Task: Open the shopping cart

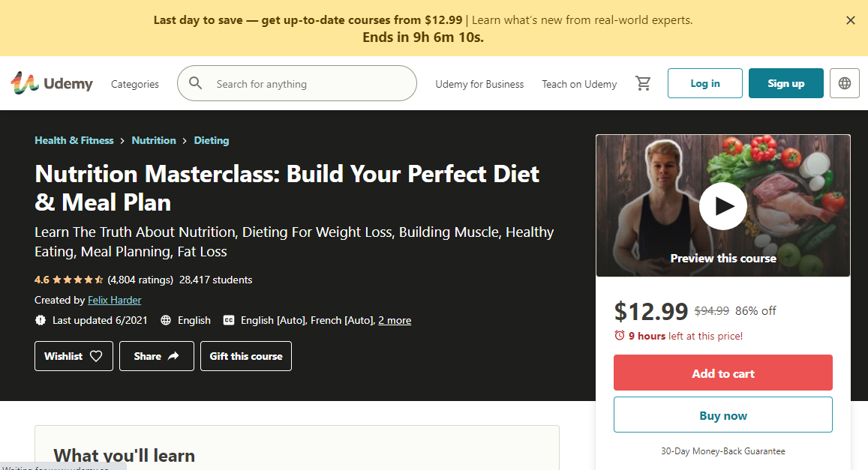Action: 643,83
